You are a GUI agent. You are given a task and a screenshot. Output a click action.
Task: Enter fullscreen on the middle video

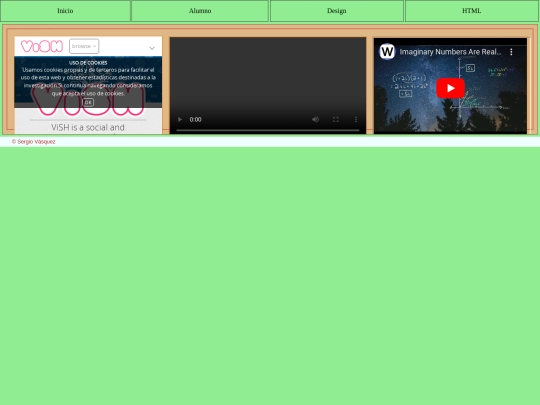coord(336,120)
